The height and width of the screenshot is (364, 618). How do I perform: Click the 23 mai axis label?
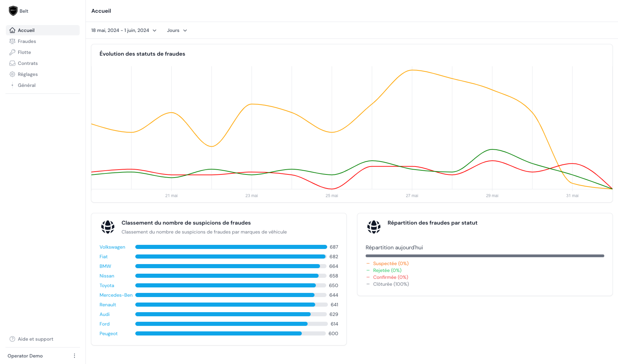click(x=252, y=196)
